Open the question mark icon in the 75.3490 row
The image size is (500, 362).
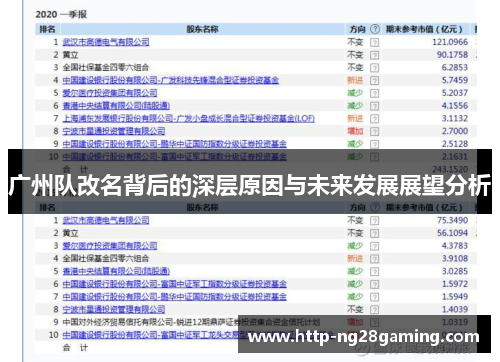click(x=375, y=220)
